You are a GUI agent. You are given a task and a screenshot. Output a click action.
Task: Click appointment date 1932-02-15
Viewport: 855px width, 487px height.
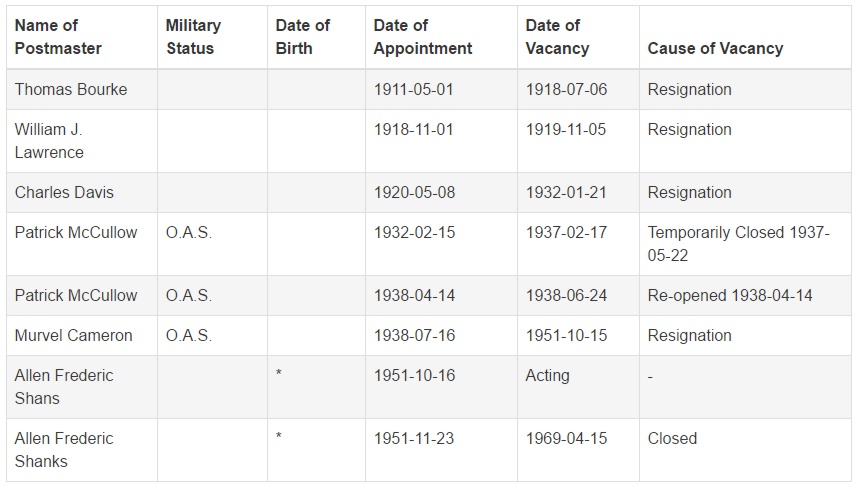coord(414,233)
